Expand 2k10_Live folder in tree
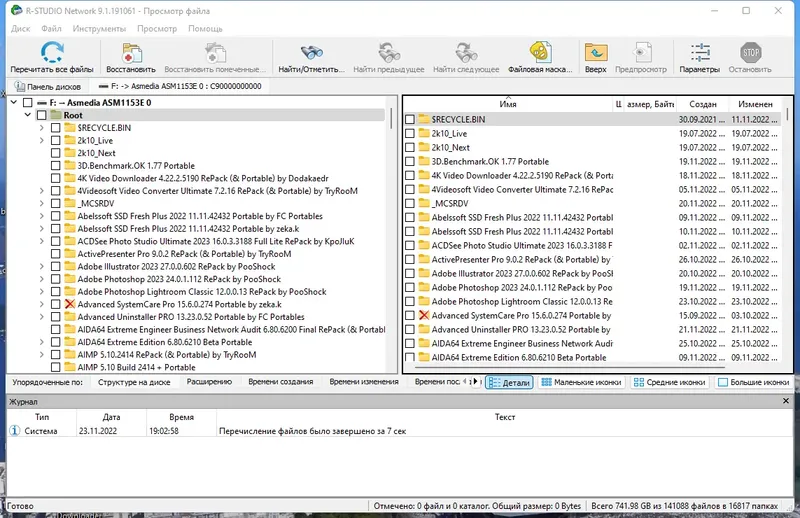Image resolution: width=800 pixels, height=518 pixels. (42, 140)
